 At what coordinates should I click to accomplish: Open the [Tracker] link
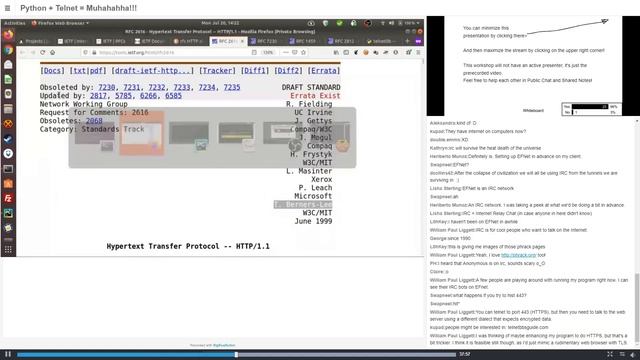(217, 71)
